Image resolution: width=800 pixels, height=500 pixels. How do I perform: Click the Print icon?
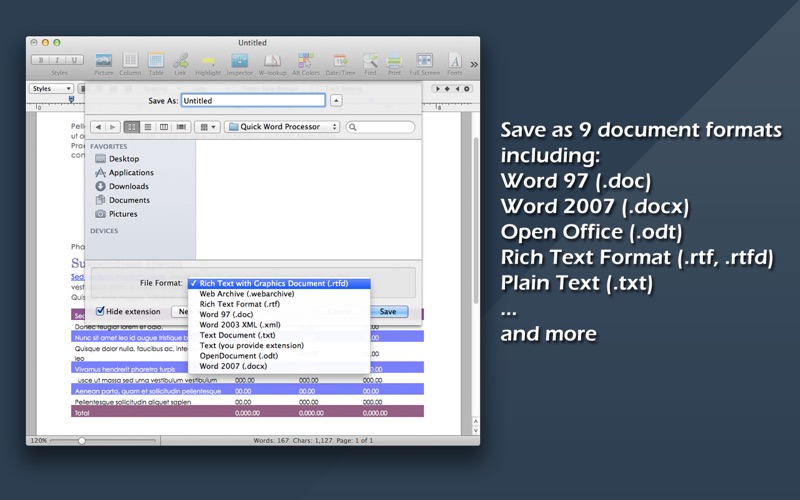coord(394,60)
